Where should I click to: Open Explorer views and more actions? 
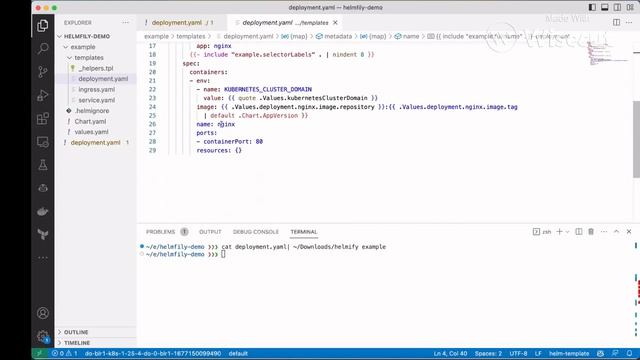tap(125, 23)
